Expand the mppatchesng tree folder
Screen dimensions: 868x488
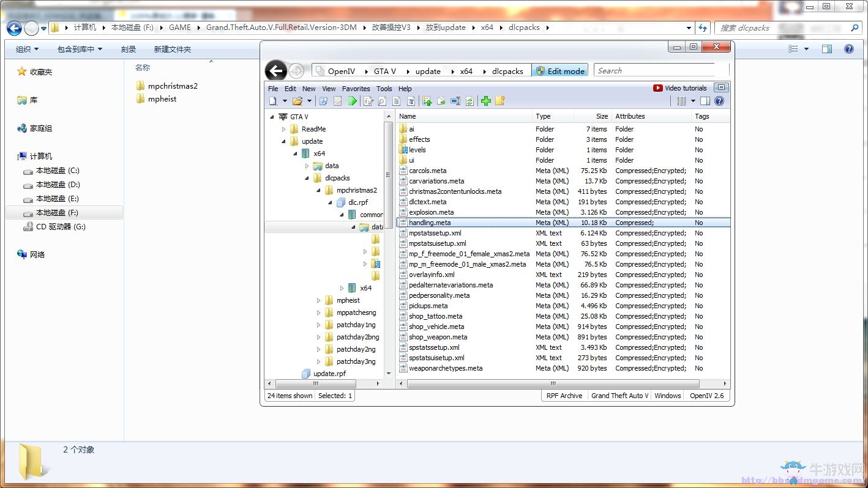click(x=319, y=312)
